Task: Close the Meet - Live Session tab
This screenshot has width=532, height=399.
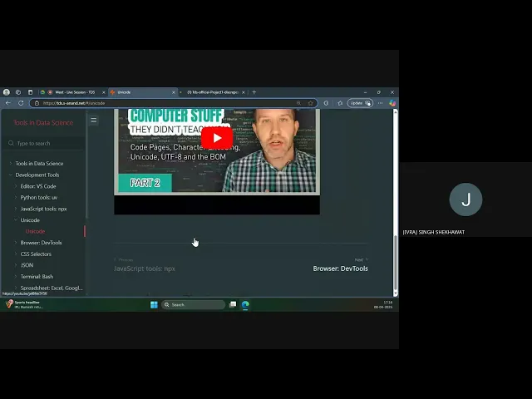Action: tap(103, 92)
